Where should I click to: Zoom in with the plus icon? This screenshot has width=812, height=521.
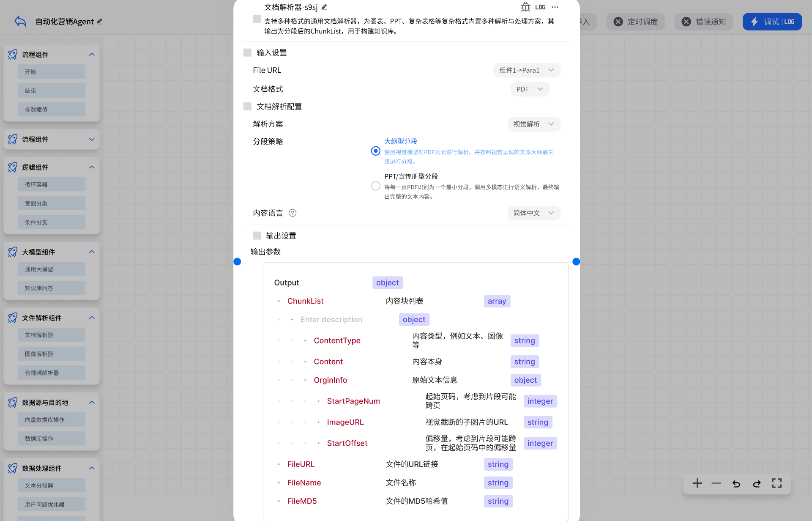[697, 483]
